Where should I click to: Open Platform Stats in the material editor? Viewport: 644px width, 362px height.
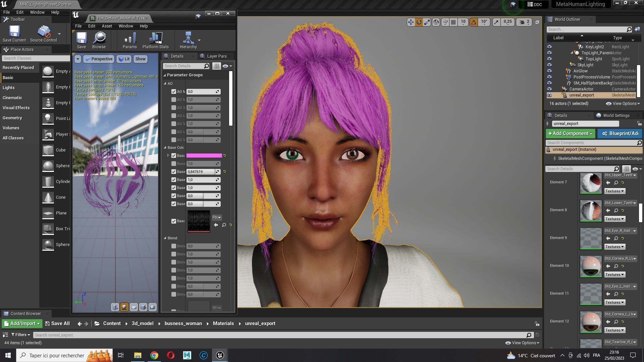pyautogui.click(x=155, y=40)
